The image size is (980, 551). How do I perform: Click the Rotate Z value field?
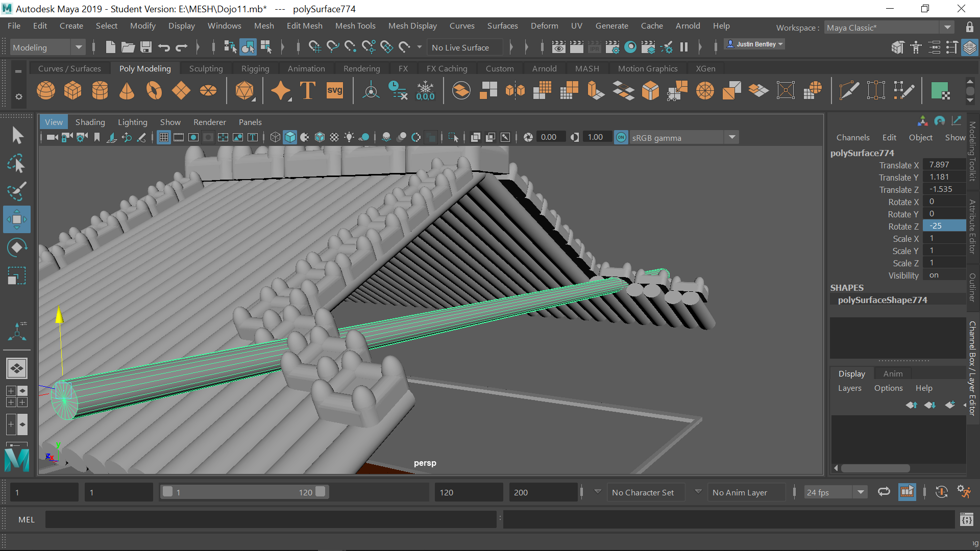(x=944, y=226)
